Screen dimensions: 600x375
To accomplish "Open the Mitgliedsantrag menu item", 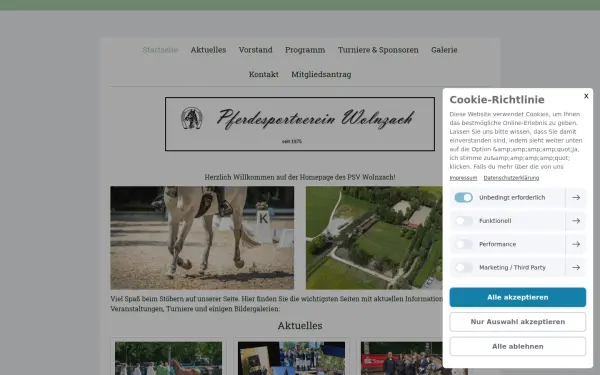I will tap(321, 74).
